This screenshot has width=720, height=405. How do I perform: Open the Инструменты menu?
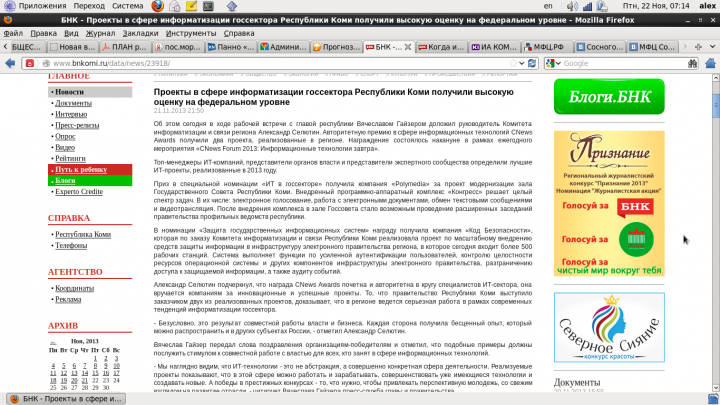pyautogui.click(x=191, y=33)
